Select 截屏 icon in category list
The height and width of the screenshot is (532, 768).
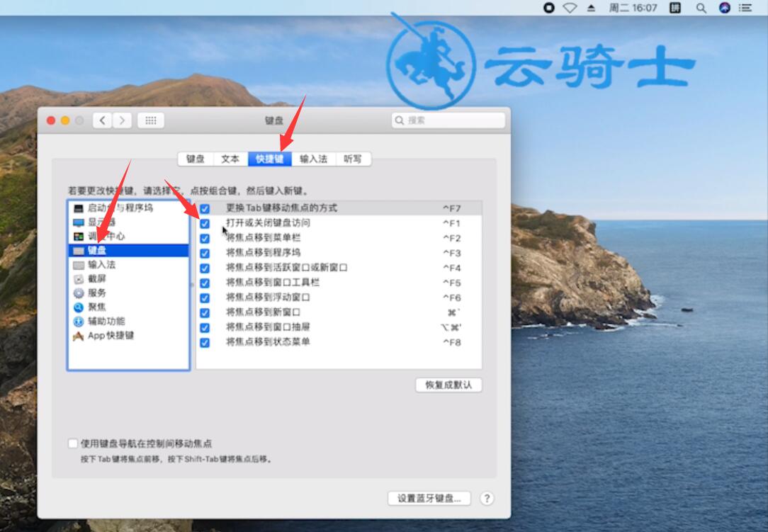[x=79, y=279]
